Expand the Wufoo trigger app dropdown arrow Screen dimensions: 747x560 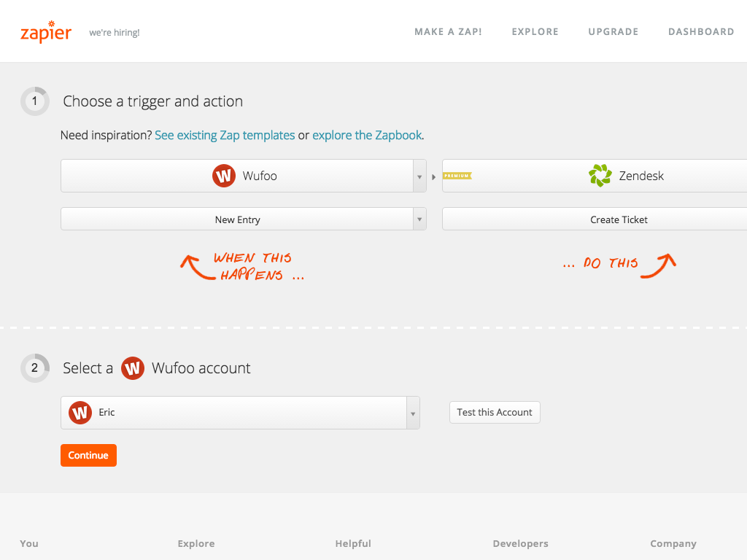point(419,176)
